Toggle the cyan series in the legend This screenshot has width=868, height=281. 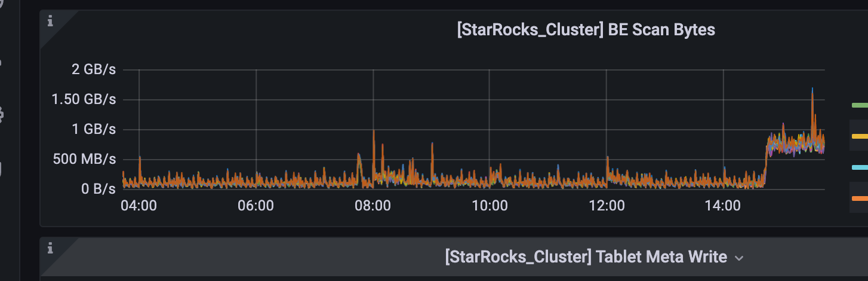(x=860, y=167)
